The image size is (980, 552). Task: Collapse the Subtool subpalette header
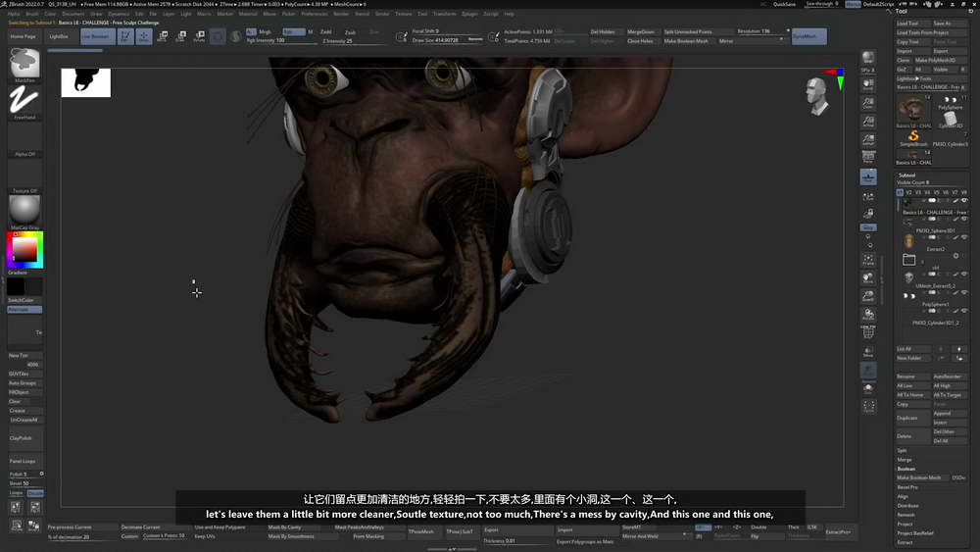(x=906, y=176)
